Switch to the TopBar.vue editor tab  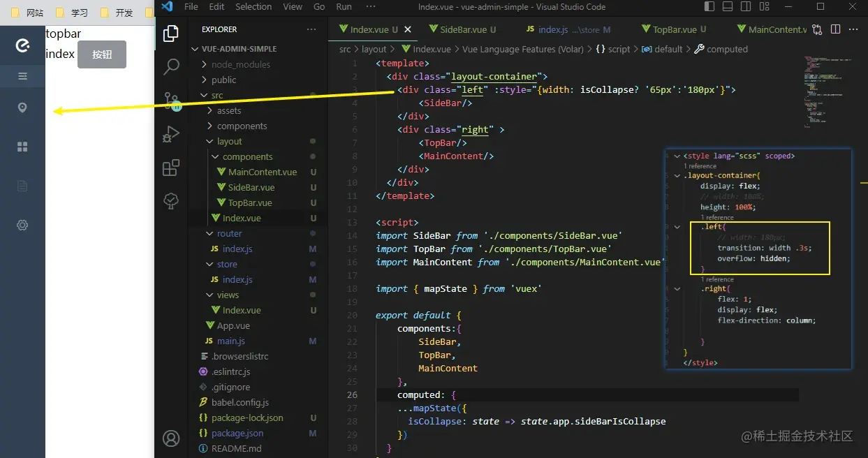675,29
